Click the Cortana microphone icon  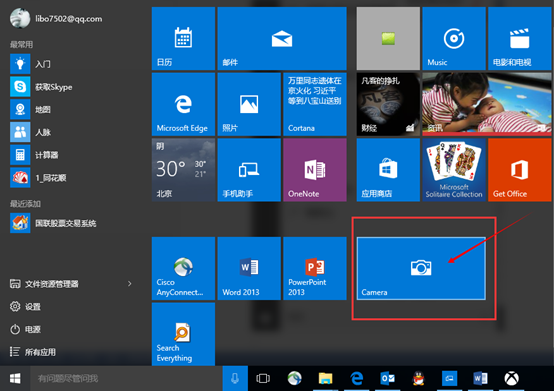pyautogui.click(x=235, y=378)
